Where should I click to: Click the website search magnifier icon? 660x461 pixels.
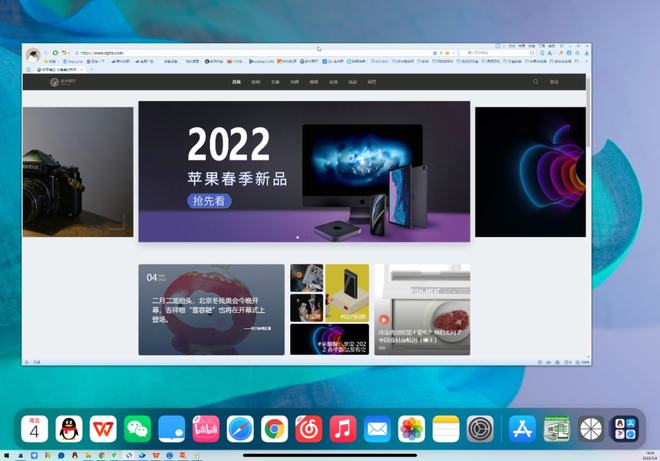click(535, 82)
